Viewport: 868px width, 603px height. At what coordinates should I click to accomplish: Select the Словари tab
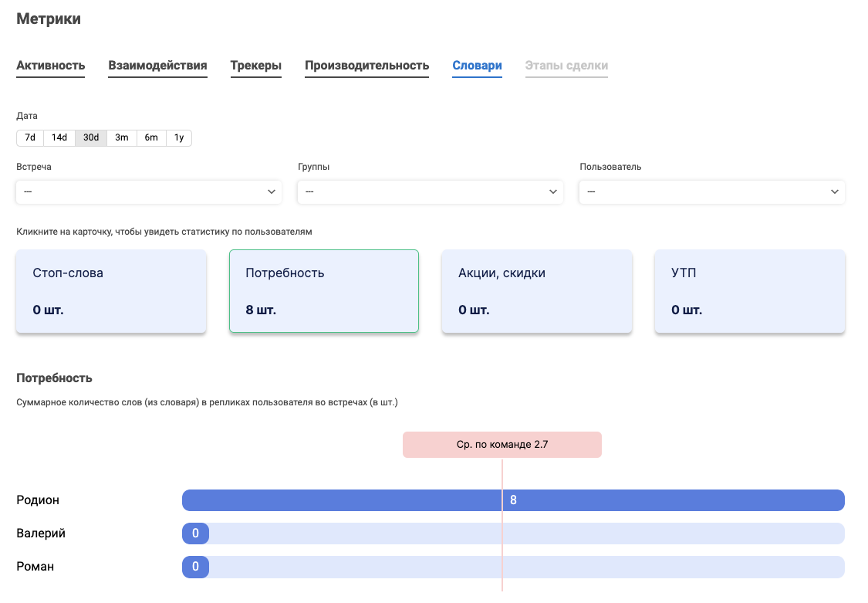[477, 66]
